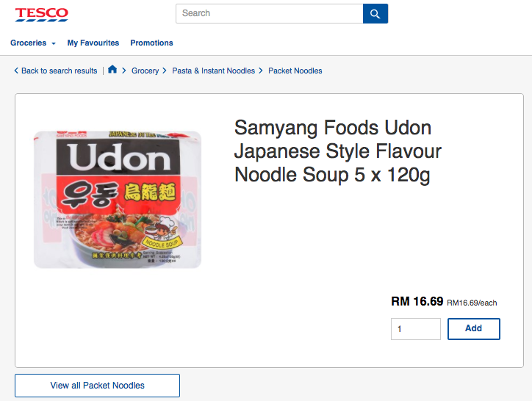Click the Udon noodle product image
This screenshot has height=401, width=532.
118,199
